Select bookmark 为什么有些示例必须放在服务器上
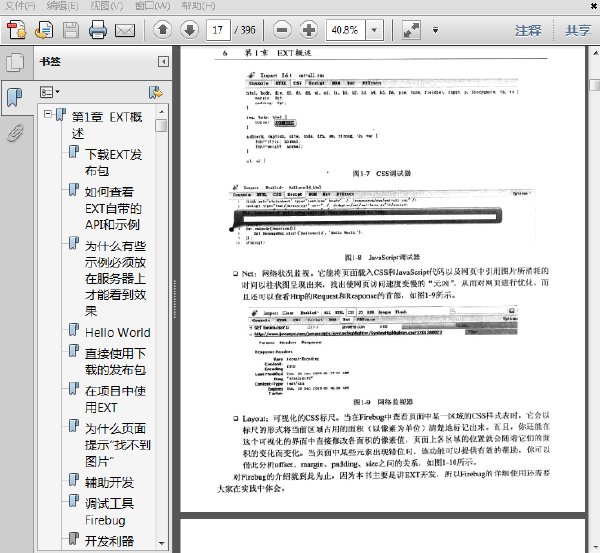 pos(116,279)
